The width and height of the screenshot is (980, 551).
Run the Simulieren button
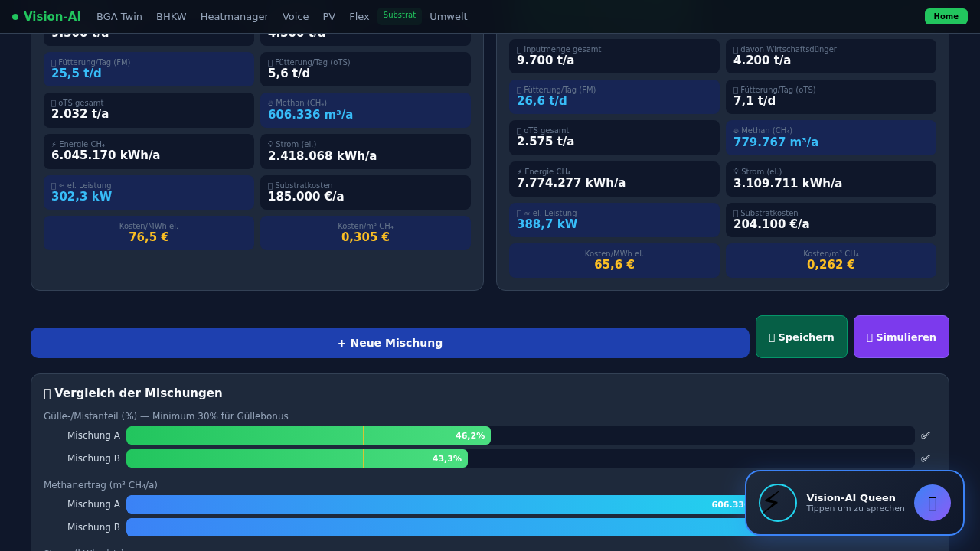click(900, 337)
